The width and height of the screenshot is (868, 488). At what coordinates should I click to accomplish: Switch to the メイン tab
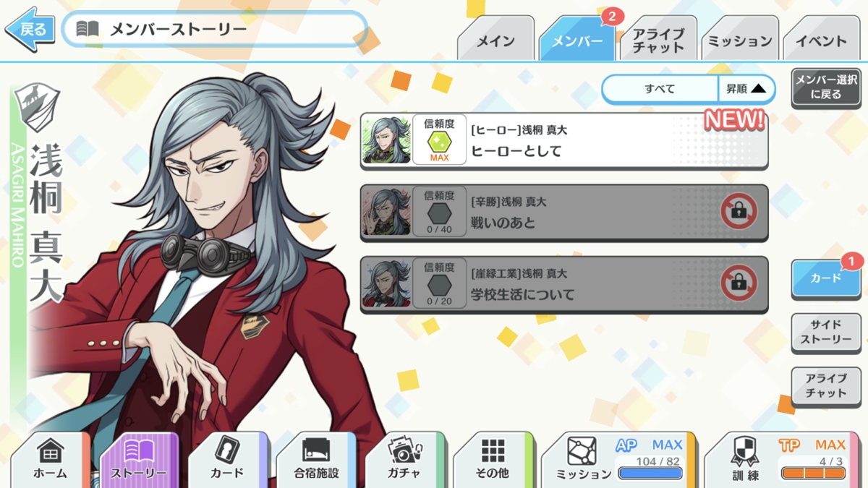tap(495, 40)
